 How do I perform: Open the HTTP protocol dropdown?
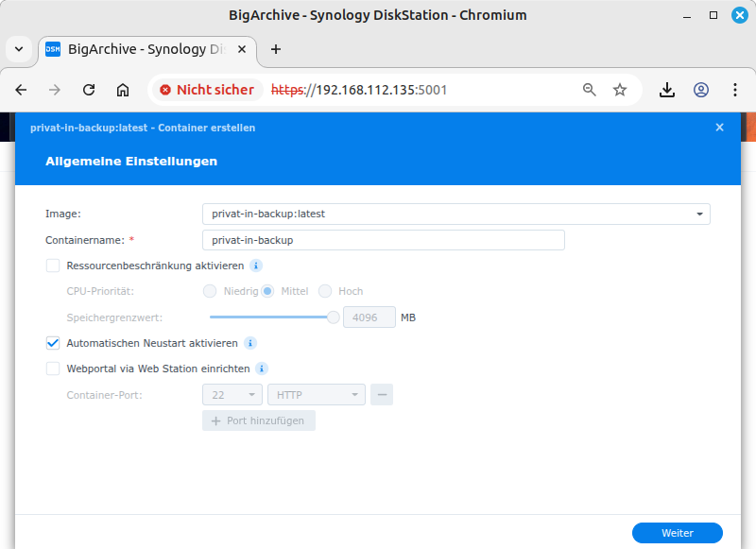pos(317,395)
